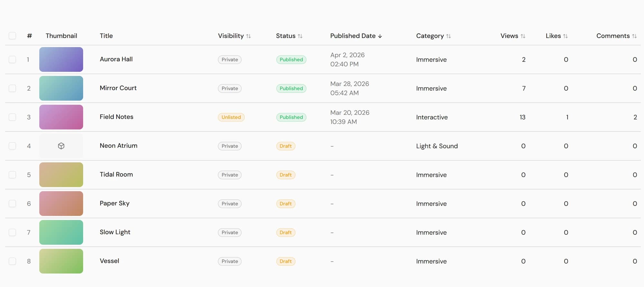Select the Paper Sky row checkbox
The image size is (644, 287).
12,203
